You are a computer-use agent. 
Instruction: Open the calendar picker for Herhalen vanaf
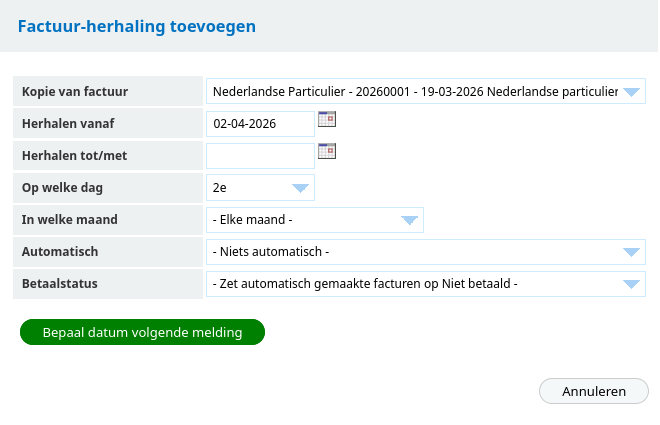coord(327,120)
